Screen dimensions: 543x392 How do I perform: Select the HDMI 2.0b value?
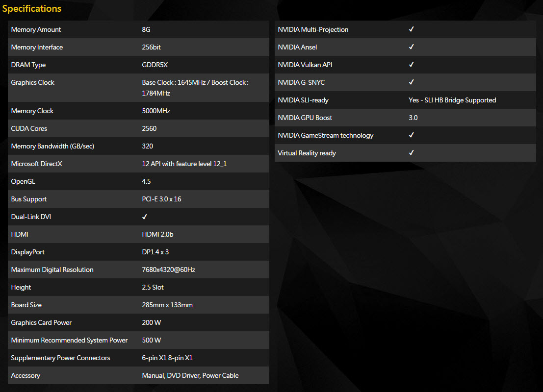point(157,234)
